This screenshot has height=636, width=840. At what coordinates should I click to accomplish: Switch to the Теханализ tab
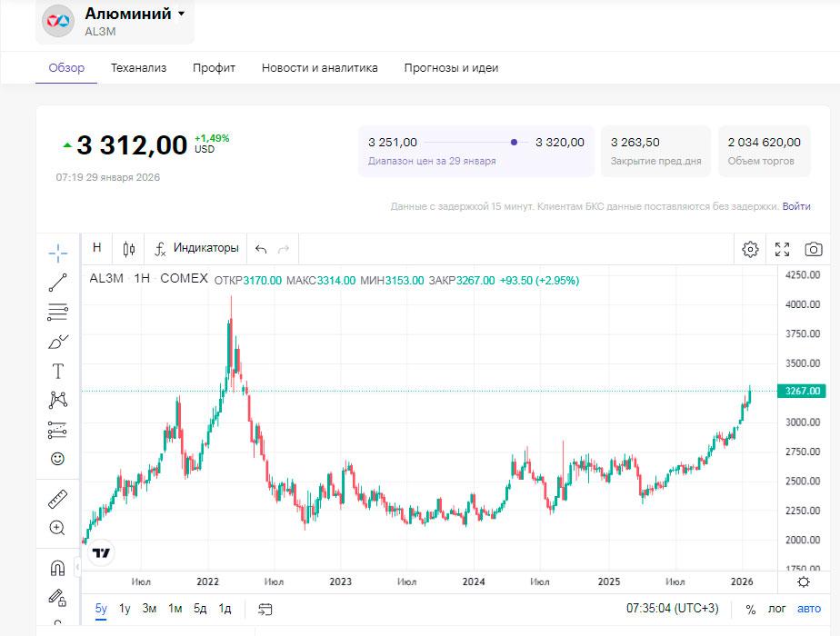(138, 67)
